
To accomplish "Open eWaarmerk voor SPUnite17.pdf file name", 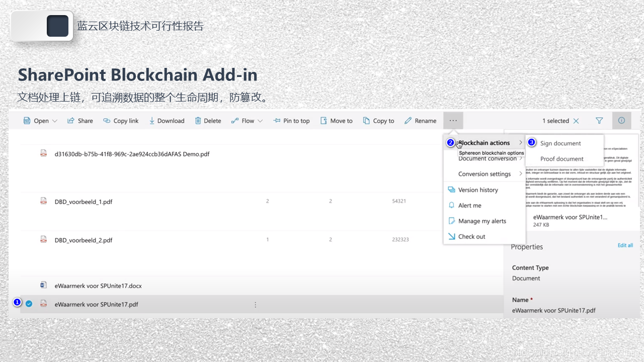I will point(96,304).
